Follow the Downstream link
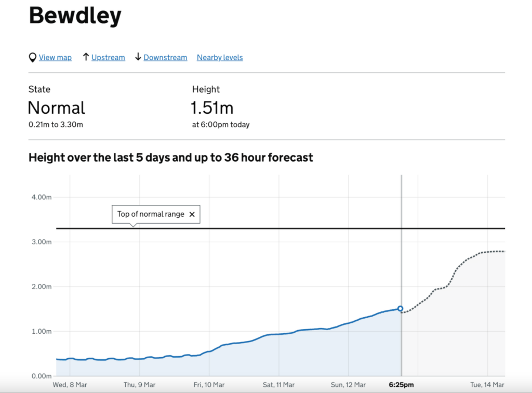 (x=165, y=58)
